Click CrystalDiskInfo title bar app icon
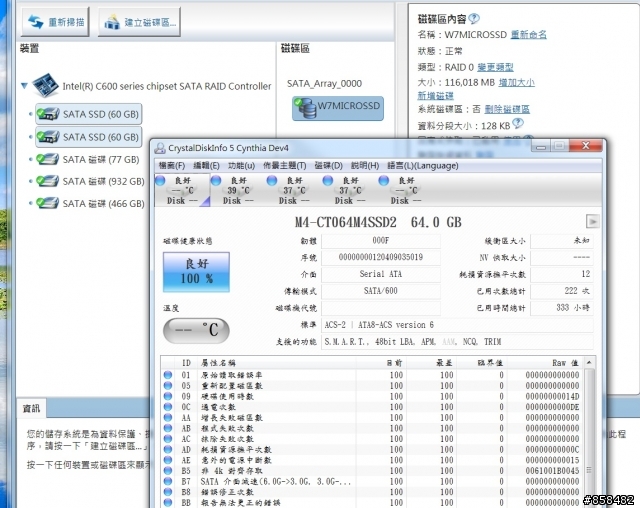 coord(160,148)
